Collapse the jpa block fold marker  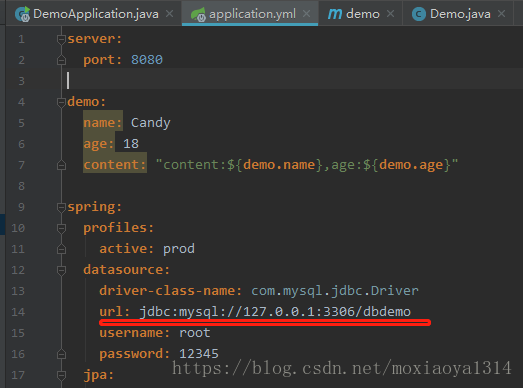(x=61, y=375)
